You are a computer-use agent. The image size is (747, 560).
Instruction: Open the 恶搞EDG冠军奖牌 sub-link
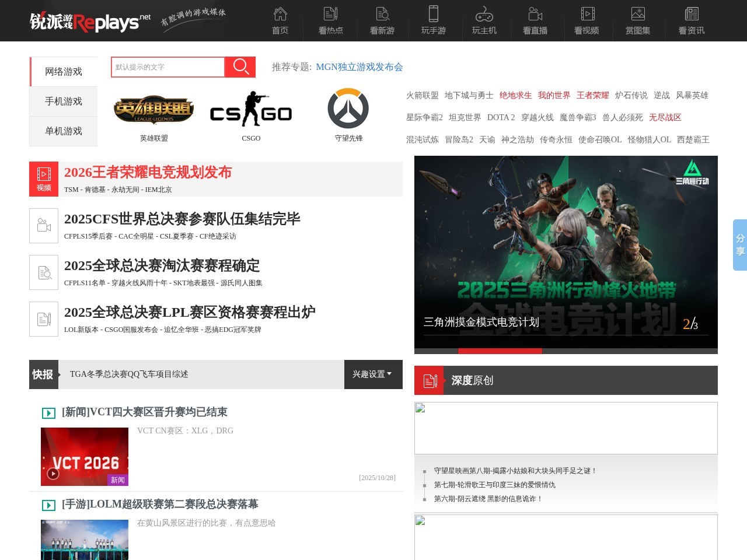coord(233,330)
